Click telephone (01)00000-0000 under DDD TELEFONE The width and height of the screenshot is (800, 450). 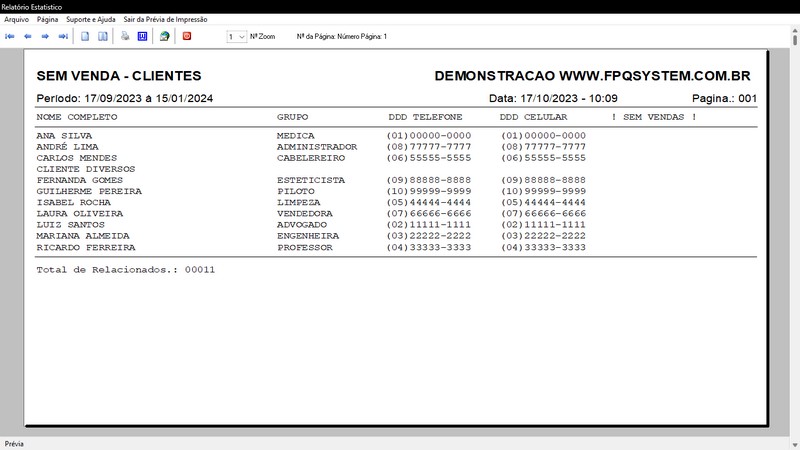pos(429,136)
